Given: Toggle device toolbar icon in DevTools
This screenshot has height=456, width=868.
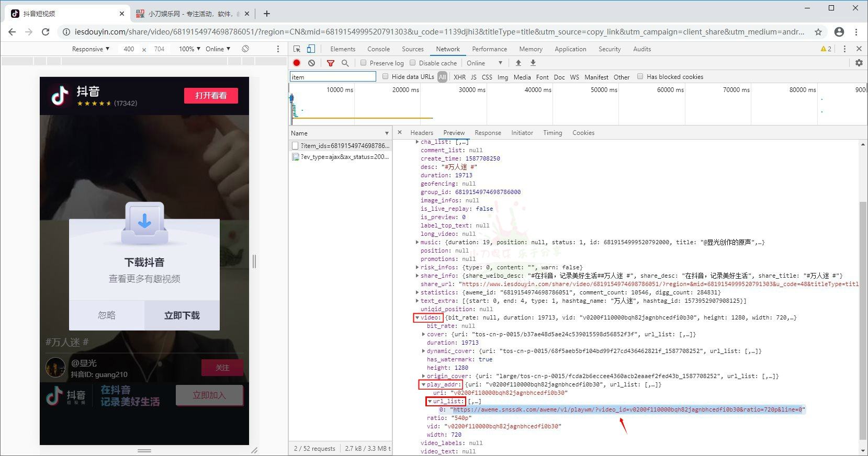Looking at the screenshot, I should click(x=311, y=49).
